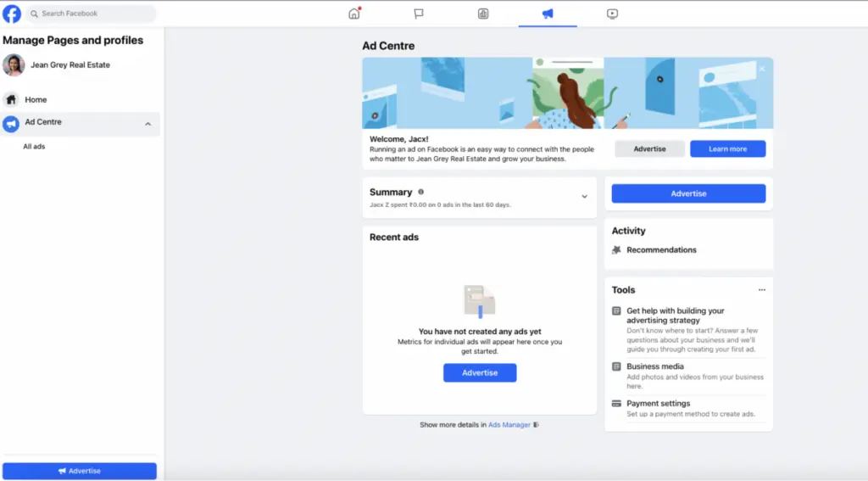Select Home in the left sidebar

[x=36, y=100]
